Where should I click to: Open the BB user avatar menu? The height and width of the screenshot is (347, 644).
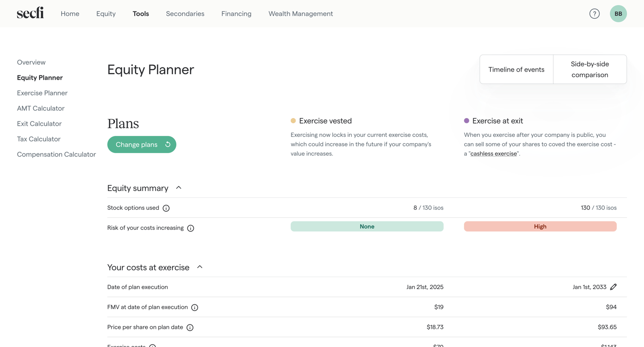(618, 14)
